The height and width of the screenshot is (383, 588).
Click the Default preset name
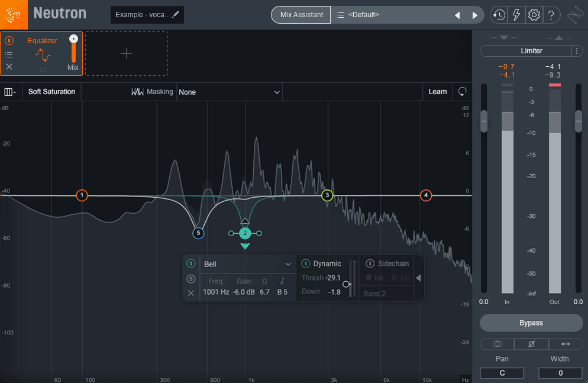363,15
